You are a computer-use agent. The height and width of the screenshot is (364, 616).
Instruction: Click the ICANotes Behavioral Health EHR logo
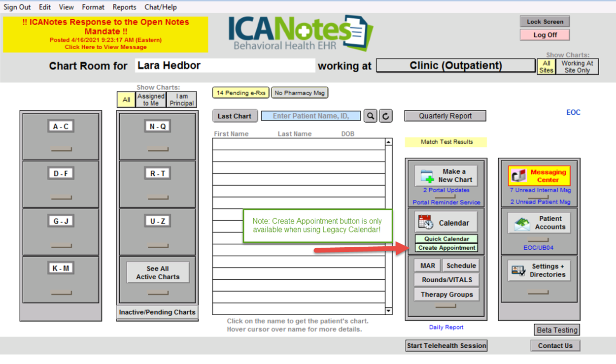tap(298, 32)
